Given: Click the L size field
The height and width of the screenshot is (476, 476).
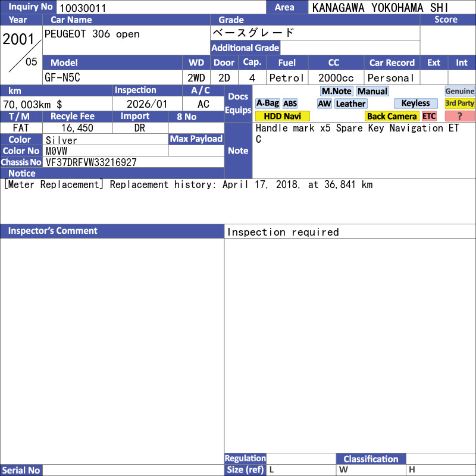Looking at the screenshot, I should click(301, 470).
